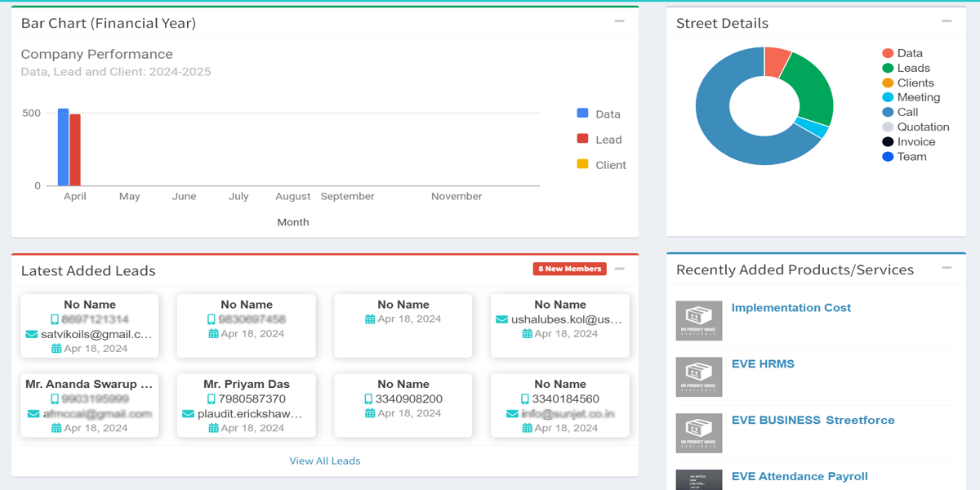The width and height of the screenshot is (980, 490).
Task: Open the View All Leads link
Action: [x=325, y=461]
